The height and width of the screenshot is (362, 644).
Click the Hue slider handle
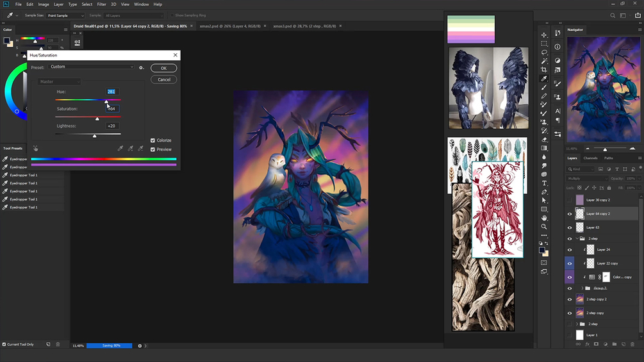106,101
